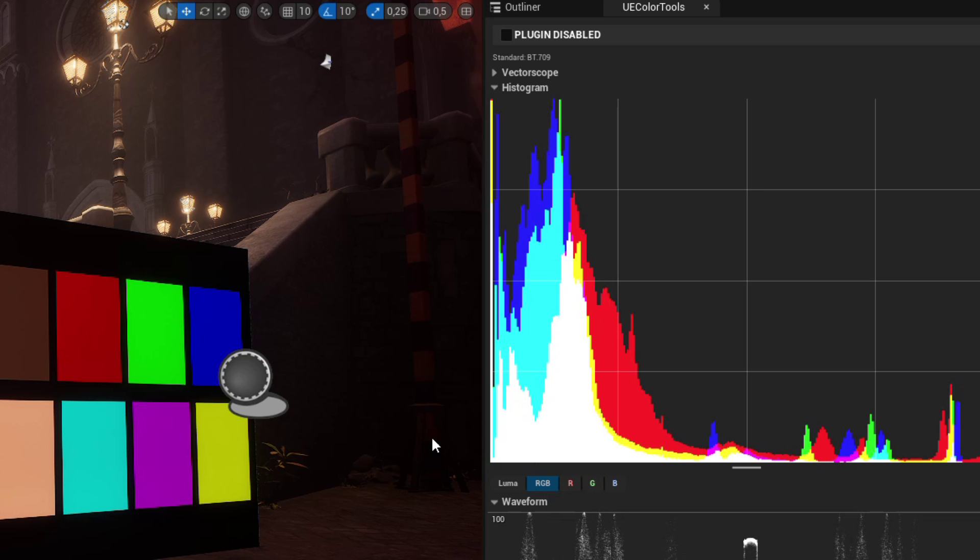Show only the R channel histogram
Viewport: 980px width, 560px height.
(570, 483)
